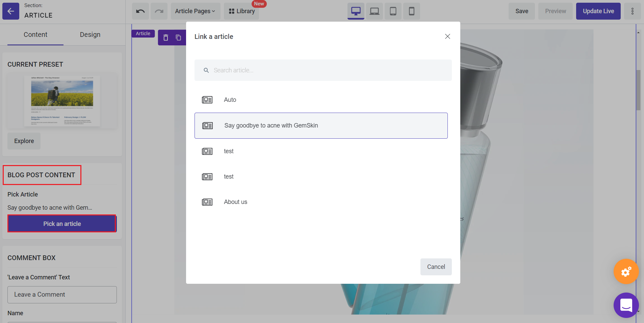Close the Link a article dialog
Image resolution: width=644 pixels, height=323 pixels.
pyautogui.click(x=447, y=36)
